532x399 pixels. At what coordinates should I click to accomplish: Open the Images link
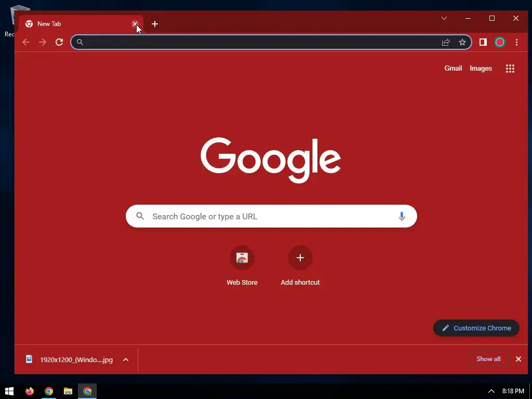click(x=481, y=68)
